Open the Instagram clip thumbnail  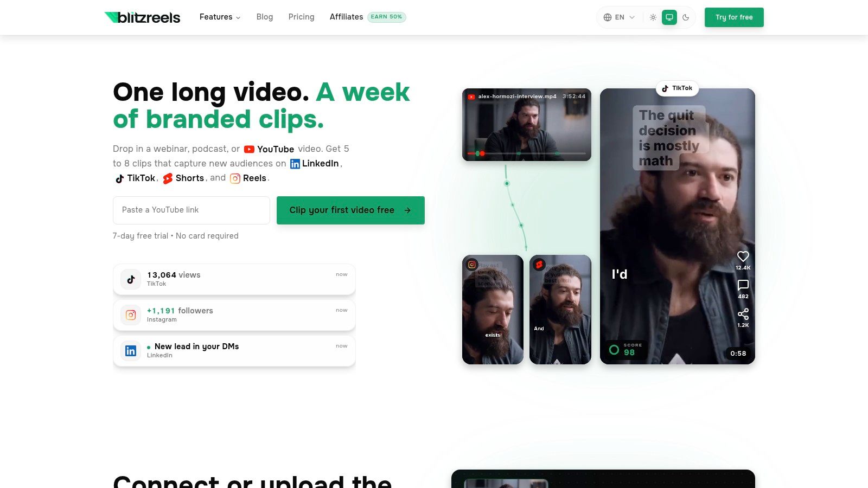[x=493, y=310]
